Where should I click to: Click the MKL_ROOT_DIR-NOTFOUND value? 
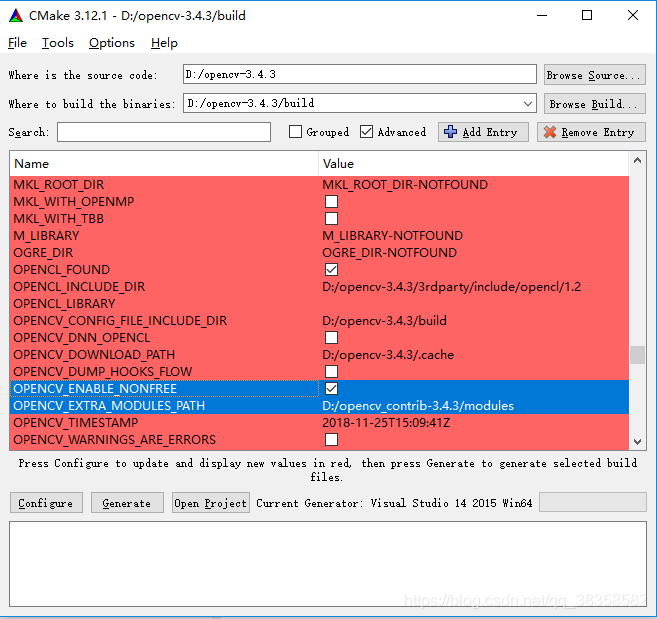(x=405, y=184)
